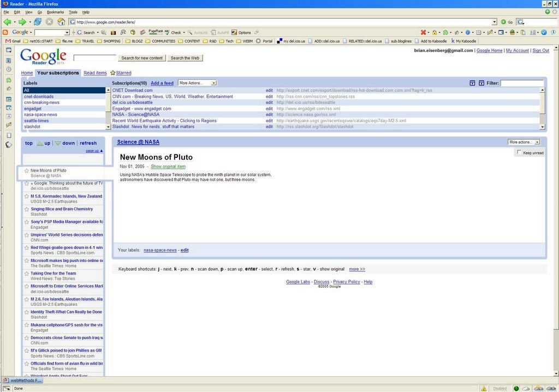Open the My Kaboodle bookmark
Viewport: 559px width, 392px height.
464,41
